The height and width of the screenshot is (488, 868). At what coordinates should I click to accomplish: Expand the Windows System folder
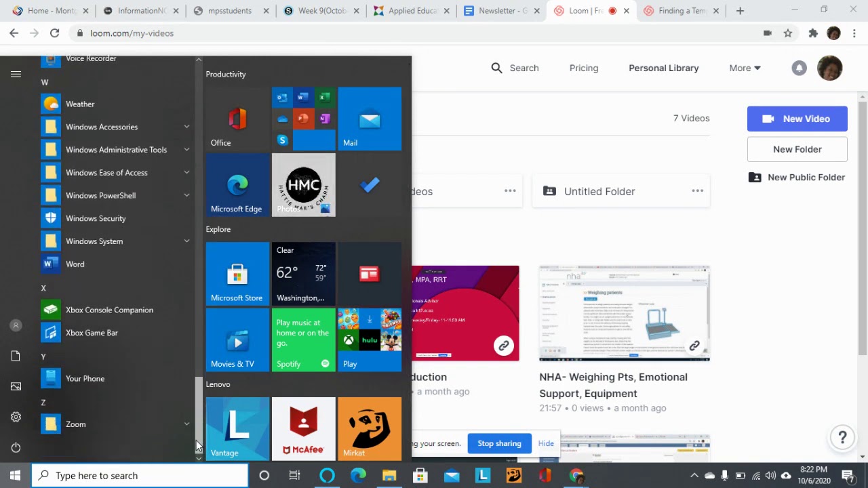coord(115,241)
